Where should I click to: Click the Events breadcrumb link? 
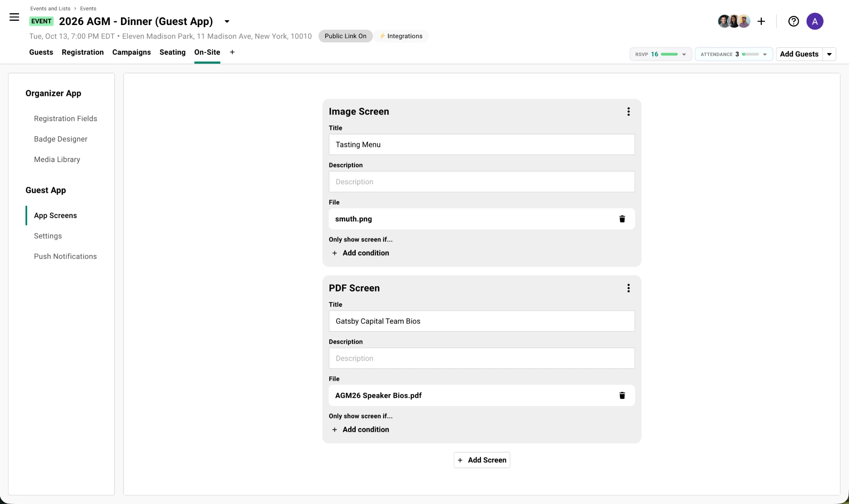[88, 8]
